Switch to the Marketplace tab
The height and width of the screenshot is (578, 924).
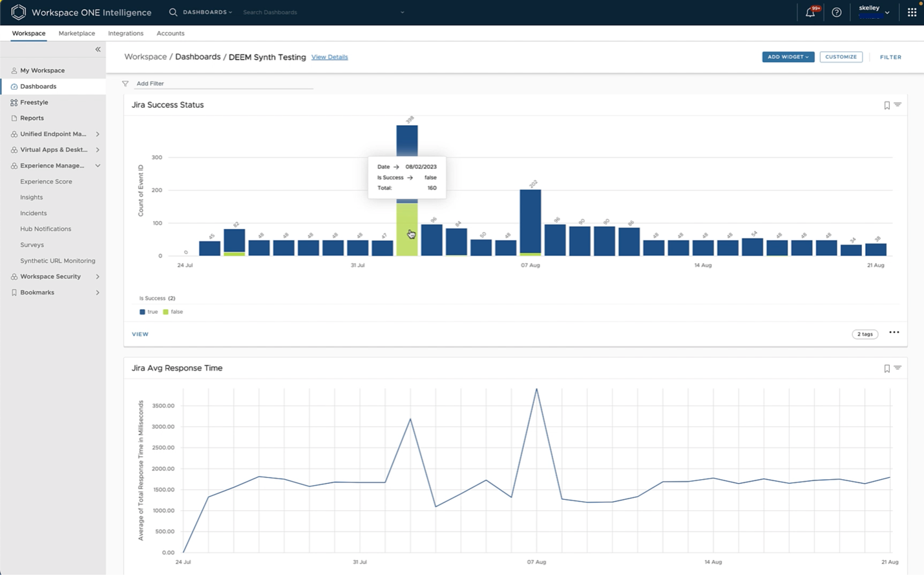(x=76, y=34)
